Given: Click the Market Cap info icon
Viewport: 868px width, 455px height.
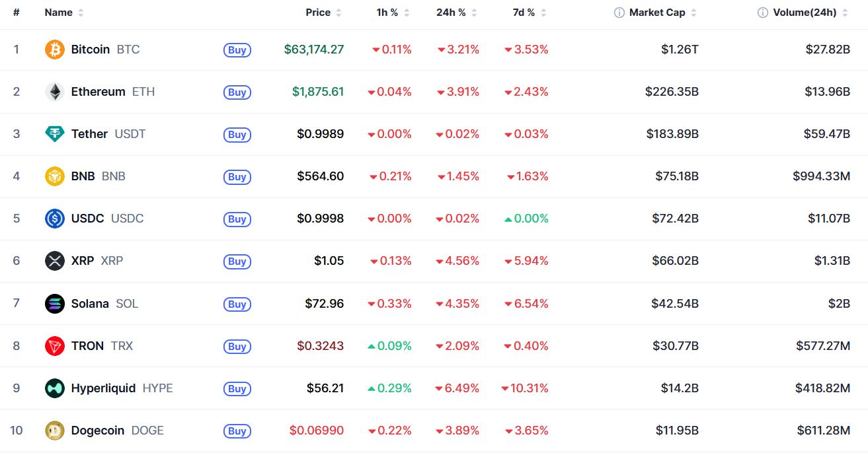Looking at the screenshot, I should pos(619,13).
